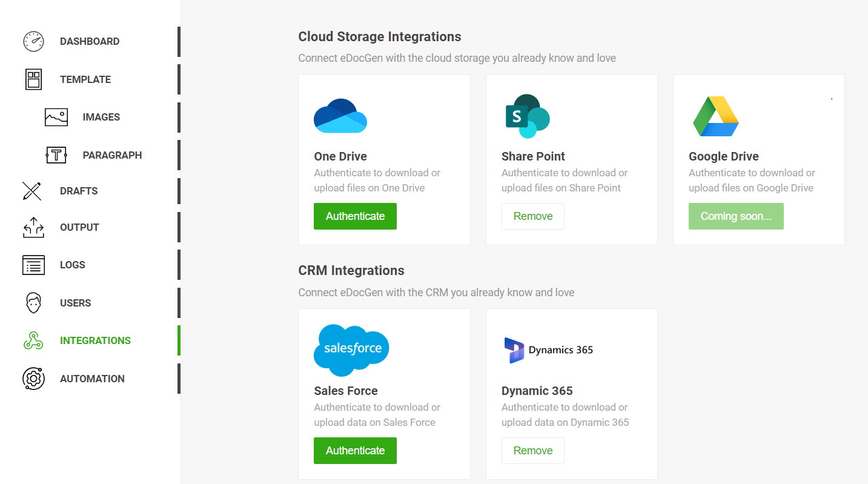This screenshot has width=868, height=484.
Task: Click the Share Point logo
Action: pyautogui.click(x=526, y=116)
